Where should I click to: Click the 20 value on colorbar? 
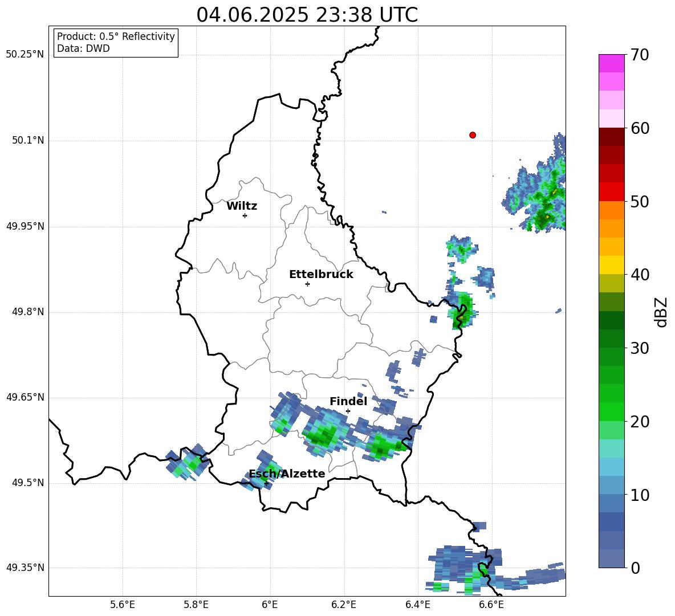coord(640,422)
